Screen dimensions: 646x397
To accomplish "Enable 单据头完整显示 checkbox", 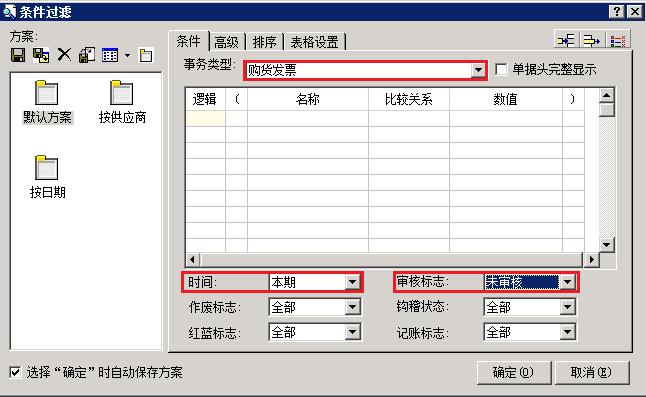I will pyautogui.click(x=501, y=69).
